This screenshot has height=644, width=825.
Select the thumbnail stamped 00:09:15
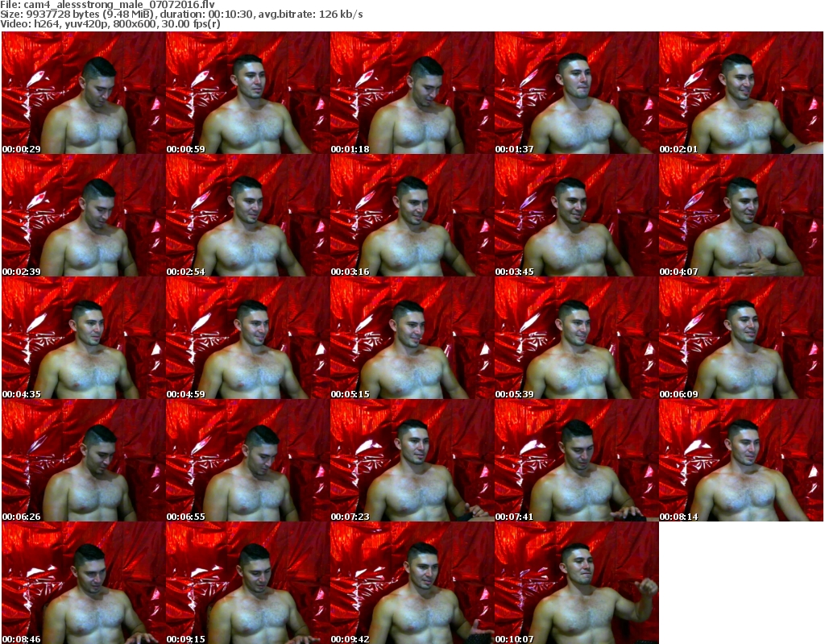click(x=248, y=583)
